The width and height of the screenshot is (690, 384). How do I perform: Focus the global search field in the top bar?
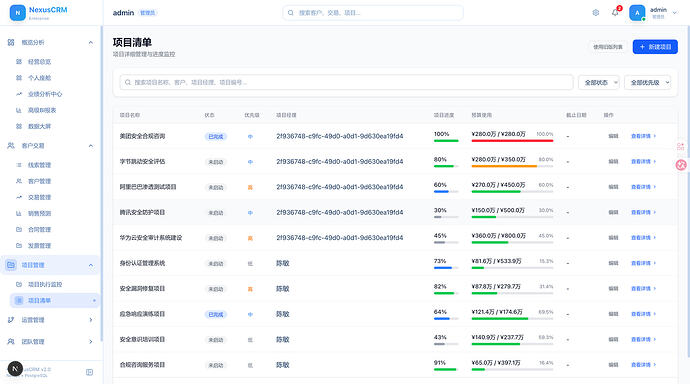pyautogui.click(x=373, y=13)
